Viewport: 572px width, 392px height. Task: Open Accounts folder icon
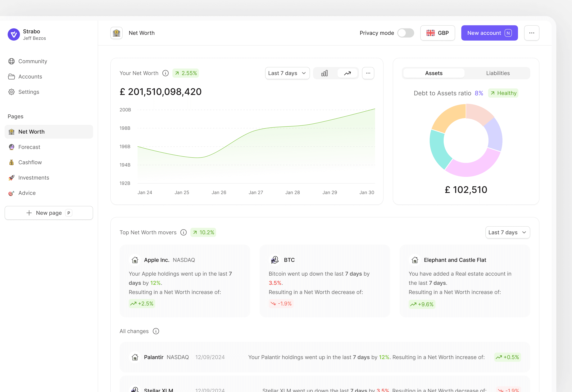tap(11, 77)
